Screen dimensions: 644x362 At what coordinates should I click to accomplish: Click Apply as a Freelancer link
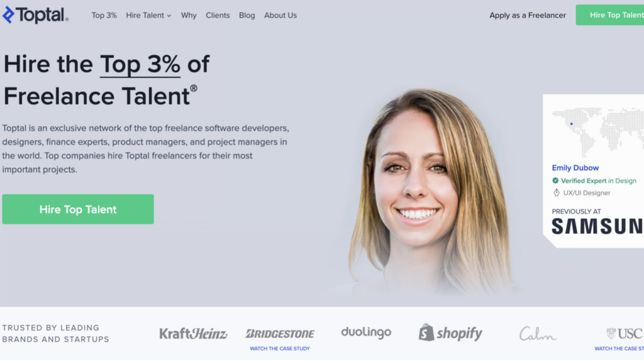coord(528,15)
